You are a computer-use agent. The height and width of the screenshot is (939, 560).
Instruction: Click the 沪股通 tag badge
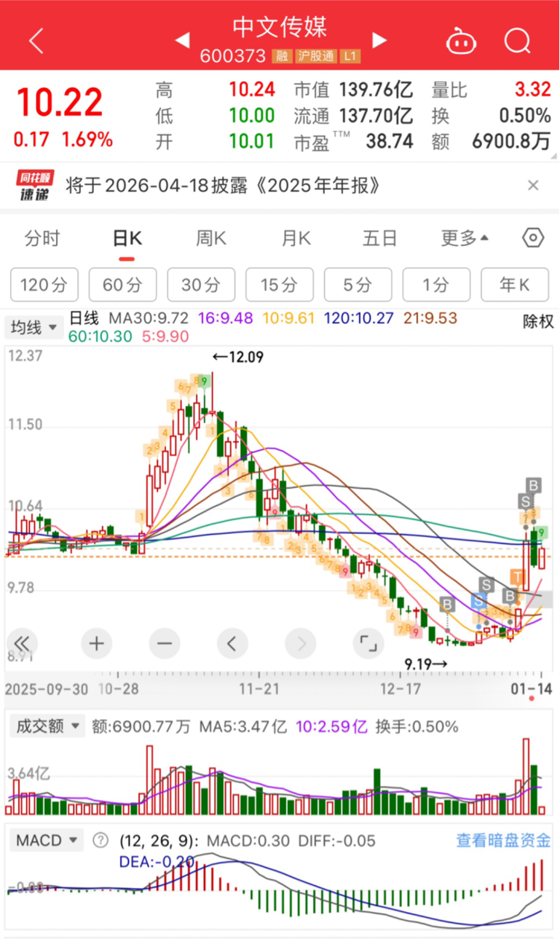point(315,57)
